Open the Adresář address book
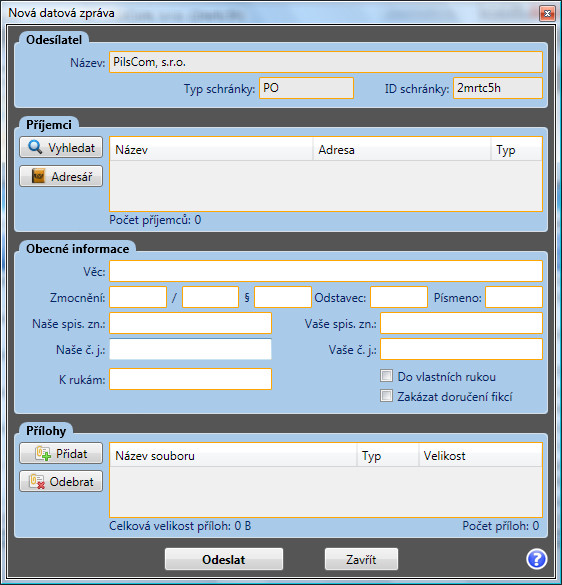The height and width of the screenshot is (585, 562). [x=61, y=176]
